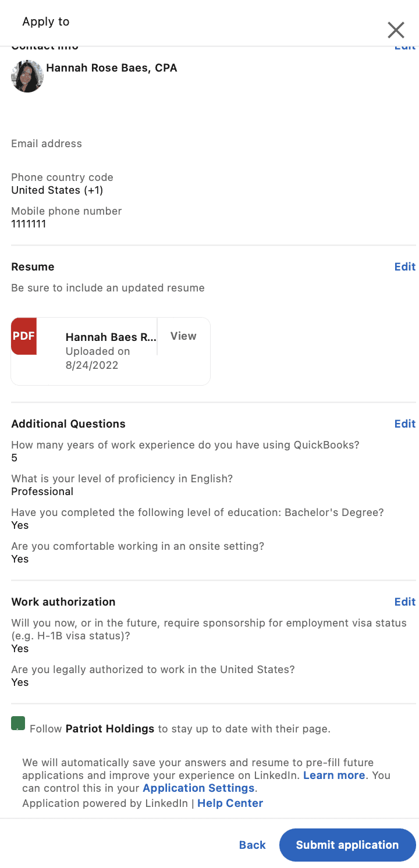Viewport: 419px width, 868px height.
Task: Open Application Settings
Action: (198, 788)
